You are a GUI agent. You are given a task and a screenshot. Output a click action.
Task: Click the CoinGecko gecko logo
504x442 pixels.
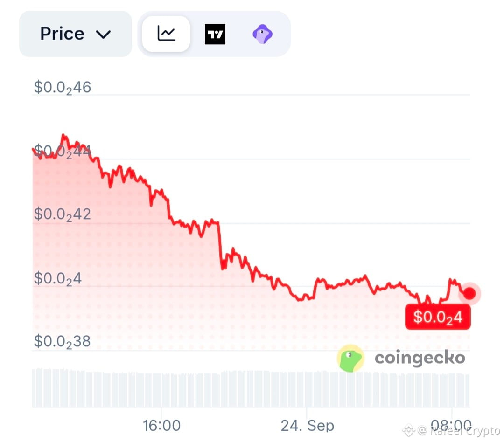(350, 358)
